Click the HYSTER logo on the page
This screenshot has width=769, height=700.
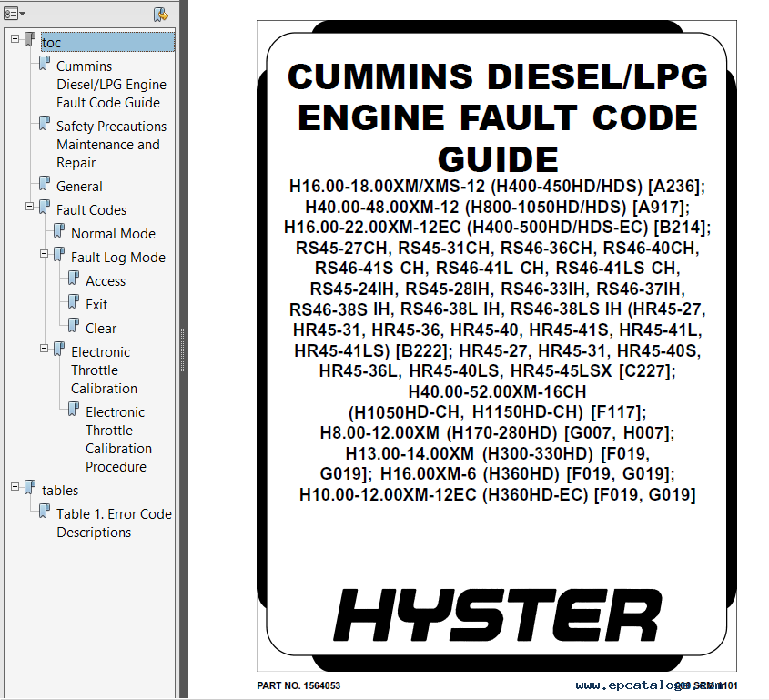point(498,615)
